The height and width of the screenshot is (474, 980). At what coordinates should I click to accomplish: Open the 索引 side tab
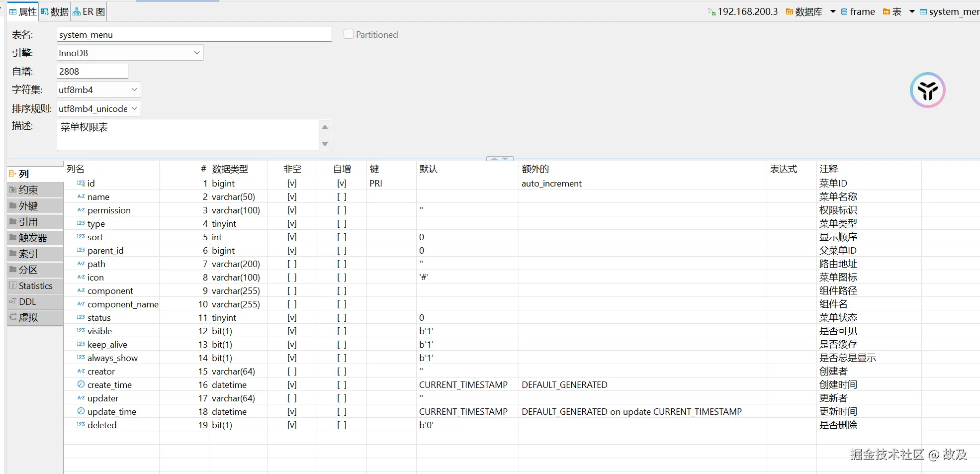point(35,254)
